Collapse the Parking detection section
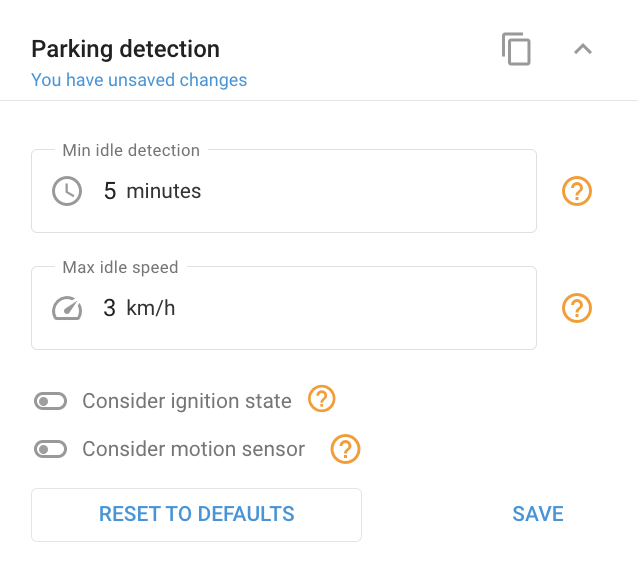 [x=583, y=49]
